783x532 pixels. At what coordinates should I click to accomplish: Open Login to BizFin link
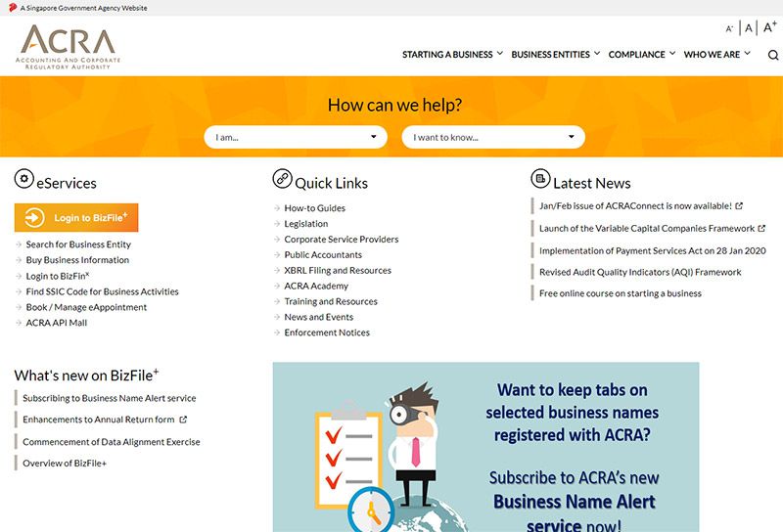point(58,276)
